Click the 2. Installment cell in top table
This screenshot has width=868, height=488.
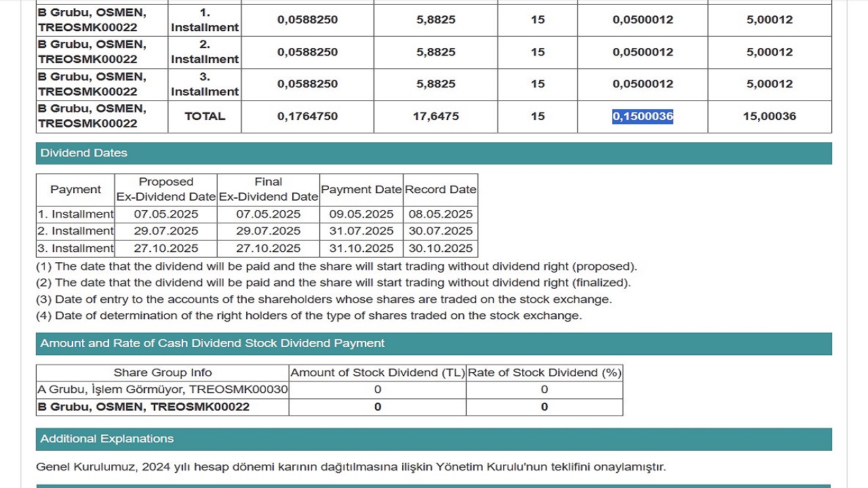[x=205, y=52]
